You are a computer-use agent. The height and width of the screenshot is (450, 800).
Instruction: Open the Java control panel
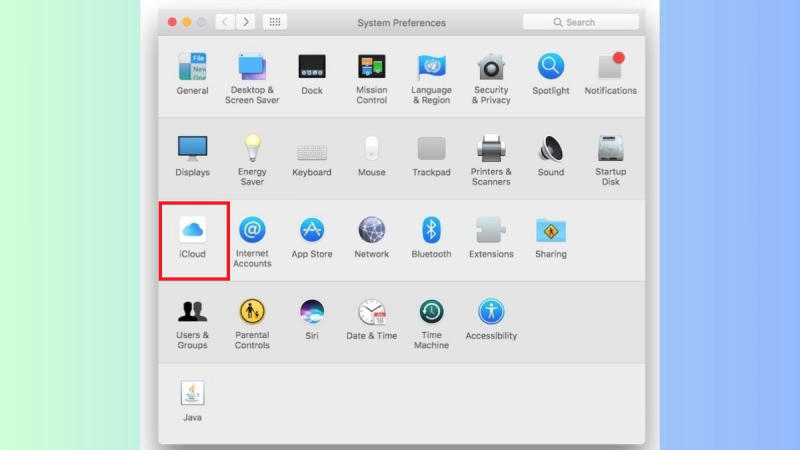[x=192, y=394]
